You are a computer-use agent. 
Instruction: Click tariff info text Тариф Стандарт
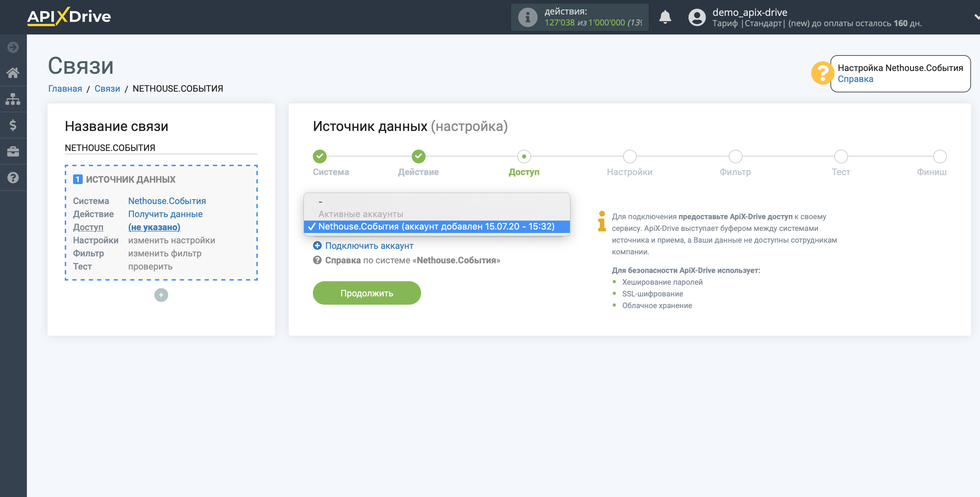(x=749, y=23)
